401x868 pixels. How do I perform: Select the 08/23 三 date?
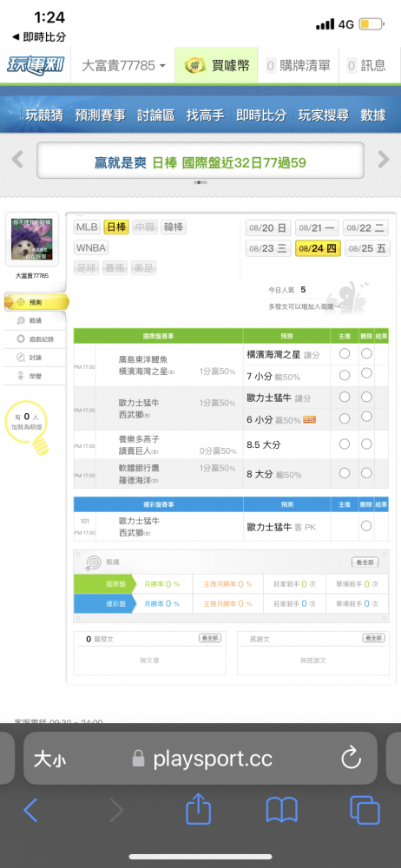click(268, 248)
